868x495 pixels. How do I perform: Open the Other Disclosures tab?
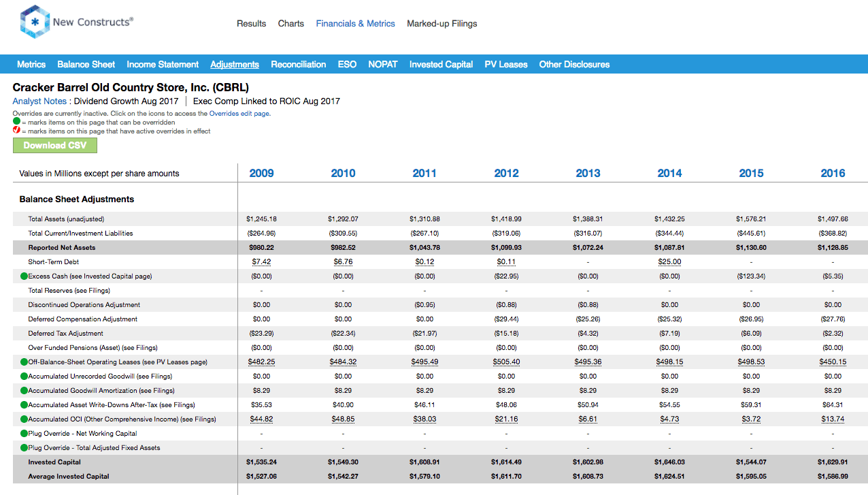point(575,65)
